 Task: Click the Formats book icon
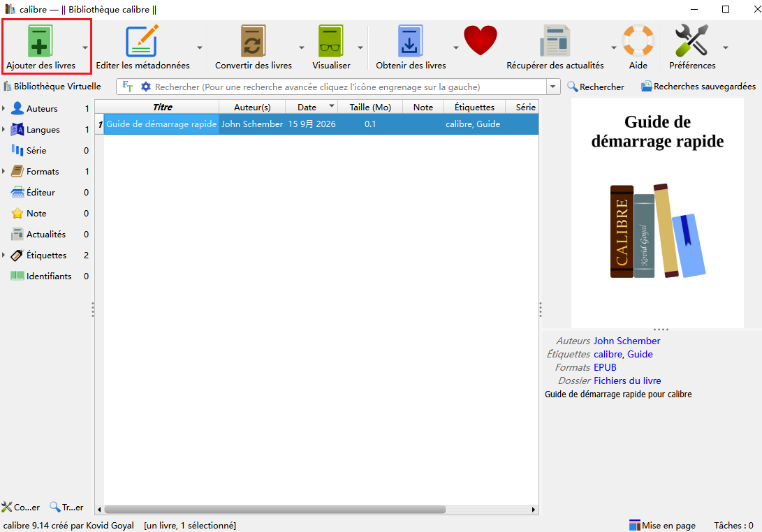pyautogui.click(x=17, y=171)
